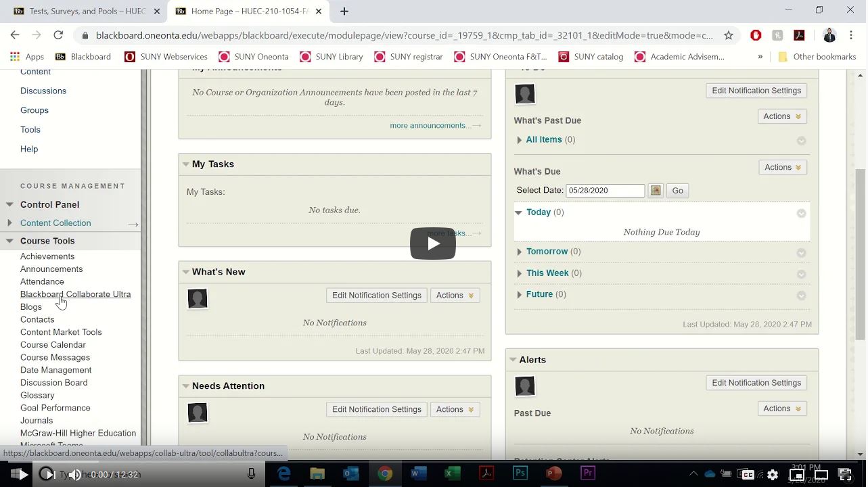Focus the Select Date field

pyautogui.click(x=606, y=191)
